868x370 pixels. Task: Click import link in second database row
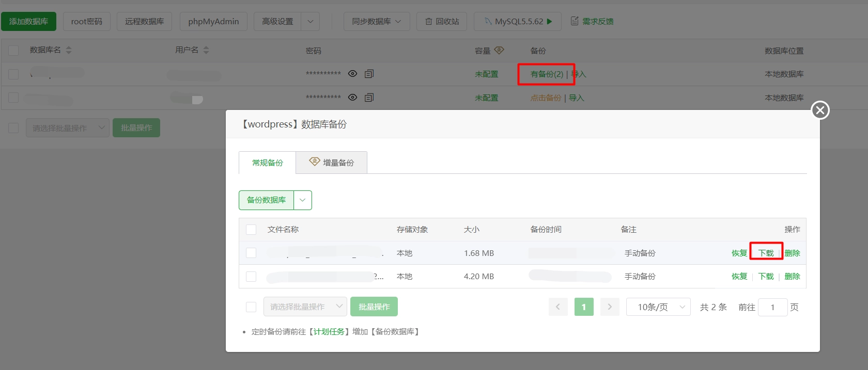[x=576, y=98]
